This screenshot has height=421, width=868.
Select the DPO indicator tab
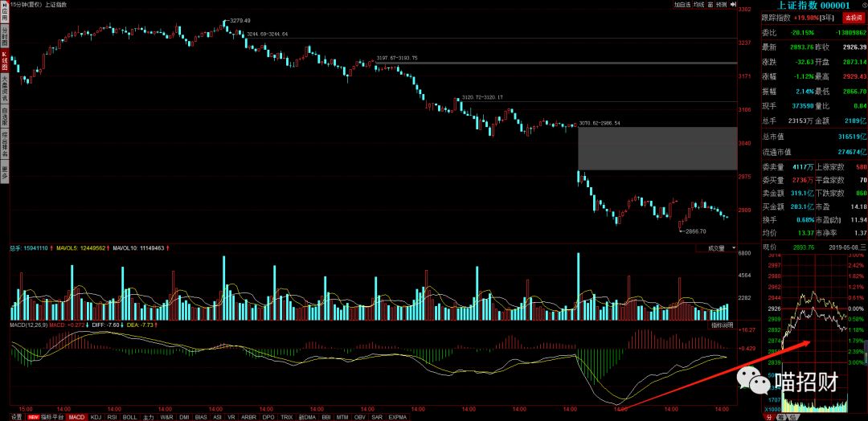tap(268, 417)
